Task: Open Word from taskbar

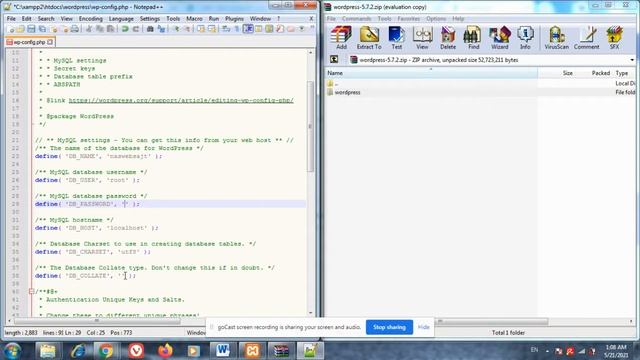Action: click(x=222, y=351)
